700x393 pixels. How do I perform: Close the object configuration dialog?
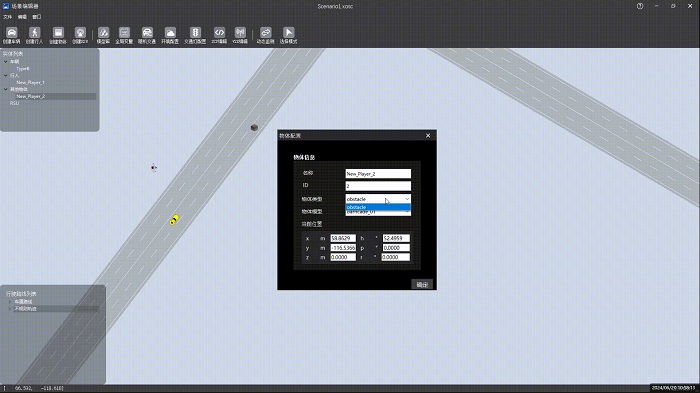pos(428,135)
